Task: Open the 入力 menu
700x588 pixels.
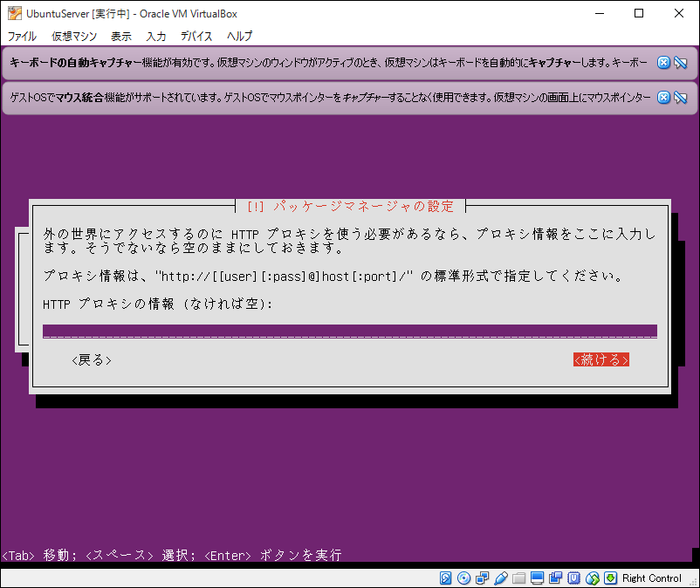Action: pos(156,37)
